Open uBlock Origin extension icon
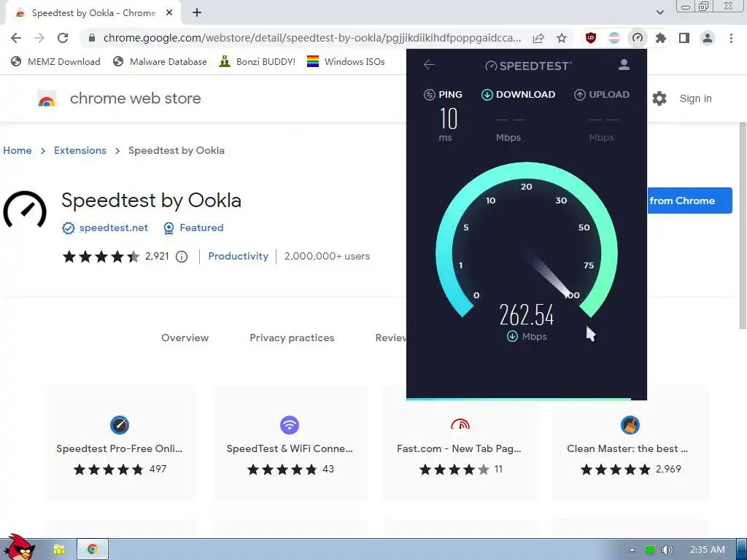 pos(591,38)
